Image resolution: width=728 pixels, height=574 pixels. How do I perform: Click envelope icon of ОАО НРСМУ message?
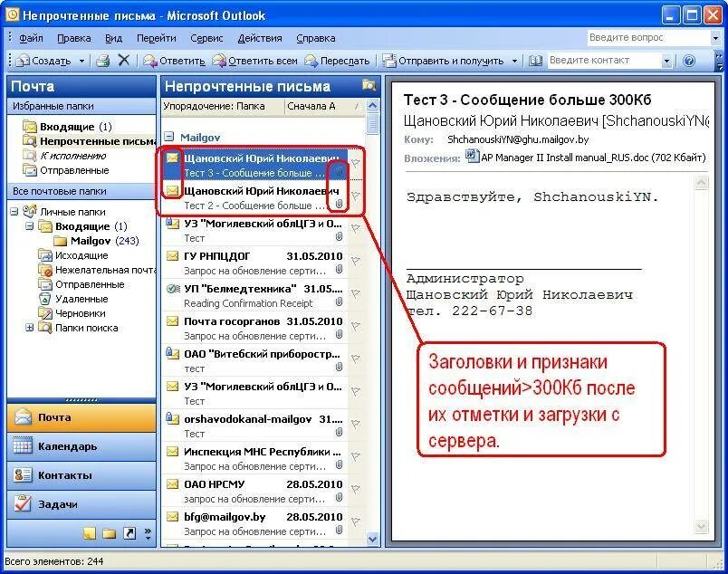pyautogui.click(x=172, y=483)
